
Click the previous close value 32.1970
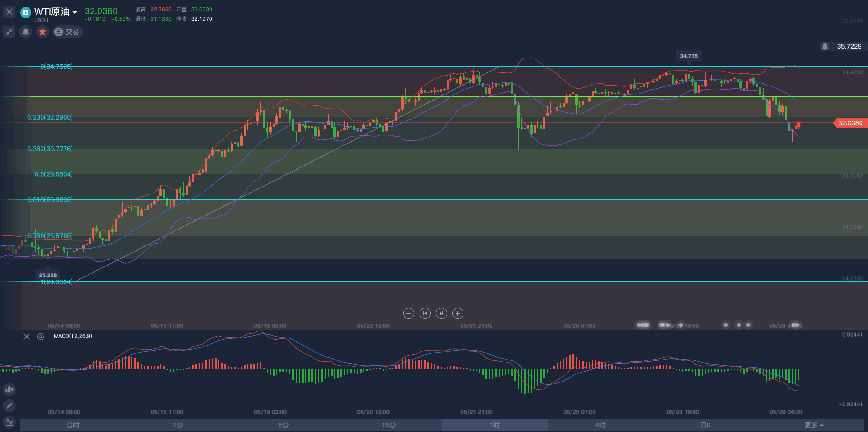[202, 19]
